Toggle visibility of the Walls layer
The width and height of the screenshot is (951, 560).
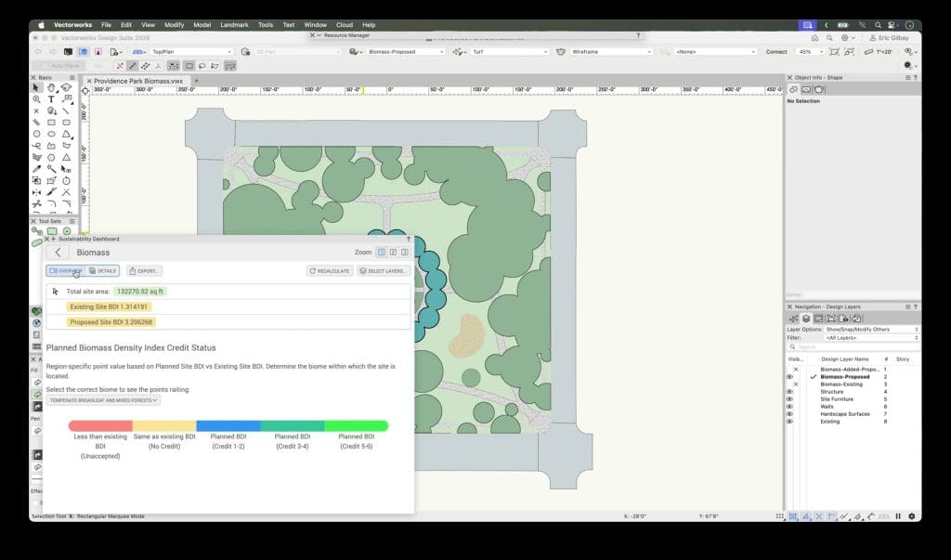(x=790, y=407)
